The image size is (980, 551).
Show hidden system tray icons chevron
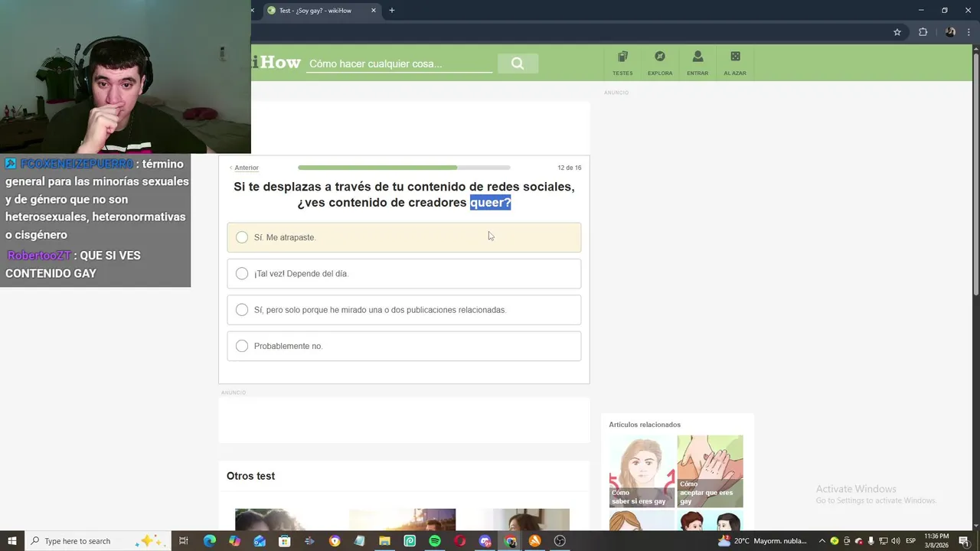[x=822, y=541]
